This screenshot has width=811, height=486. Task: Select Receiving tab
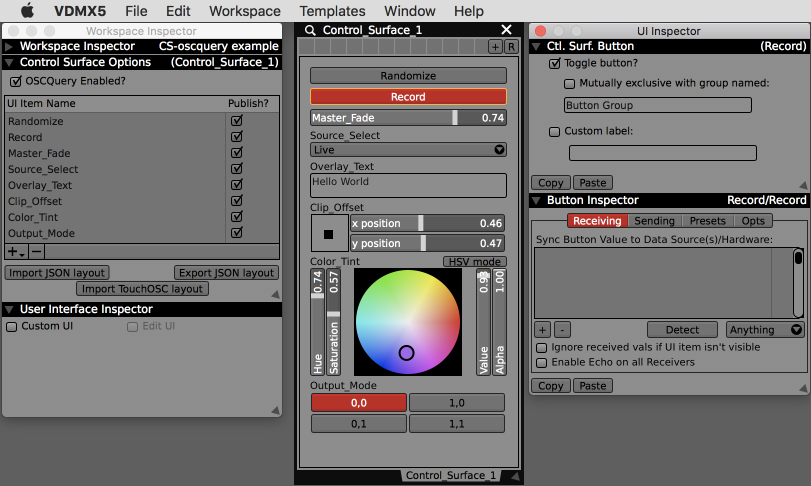(x=597, y=221)
